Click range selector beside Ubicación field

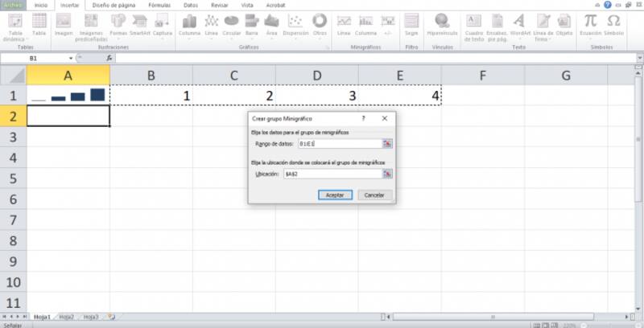tap(387, 173)
